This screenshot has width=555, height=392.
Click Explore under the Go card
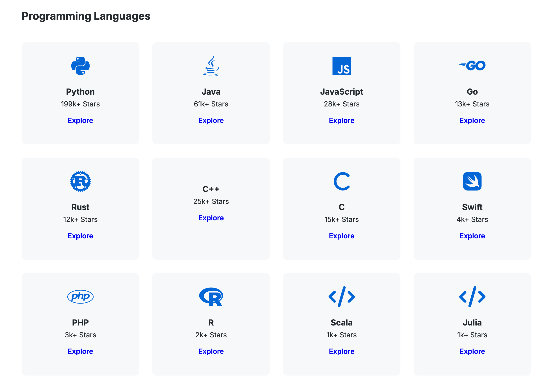click(472, 120)
